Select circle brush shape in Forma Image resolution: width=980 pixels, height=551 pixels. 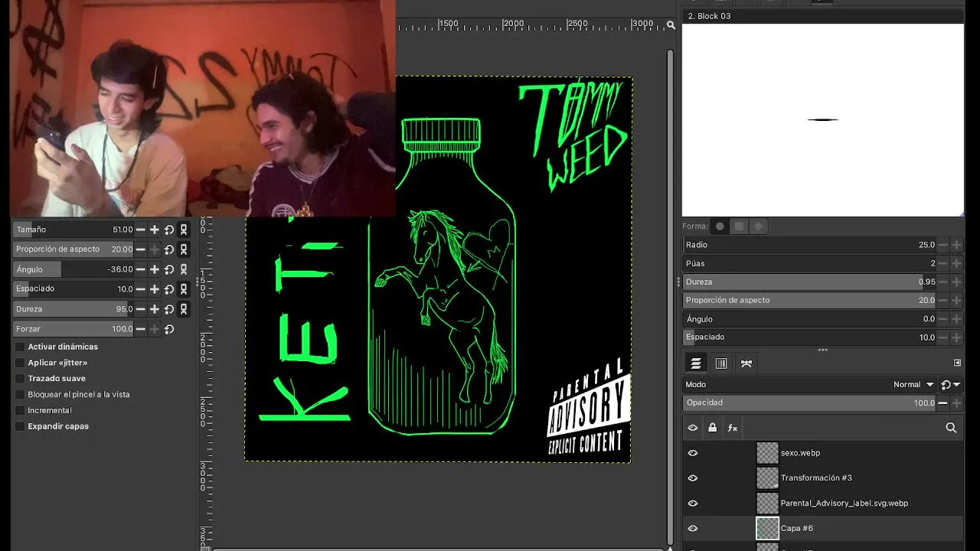[720, 227]
